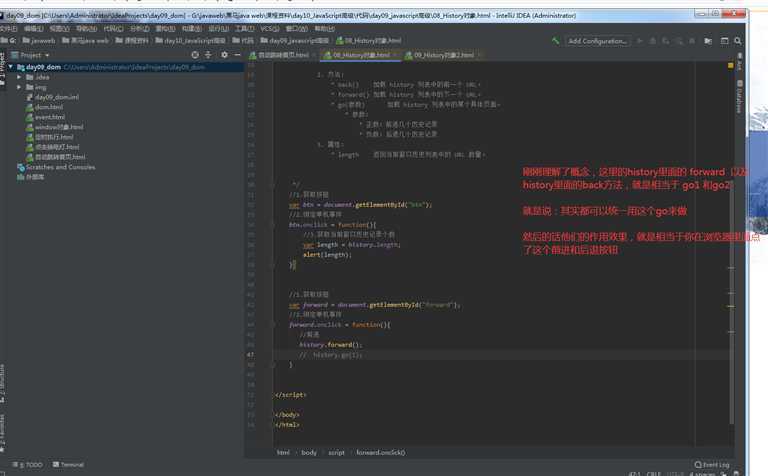Toggle the Database side tool window
Screen dimensions: 768x476
[740, 97]
